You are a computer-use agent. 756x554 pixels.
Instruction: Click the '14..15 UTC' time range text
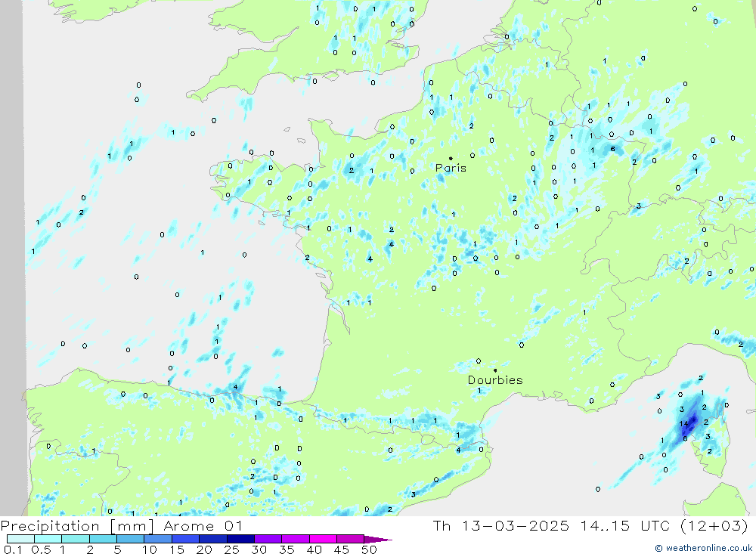point(624,526)
